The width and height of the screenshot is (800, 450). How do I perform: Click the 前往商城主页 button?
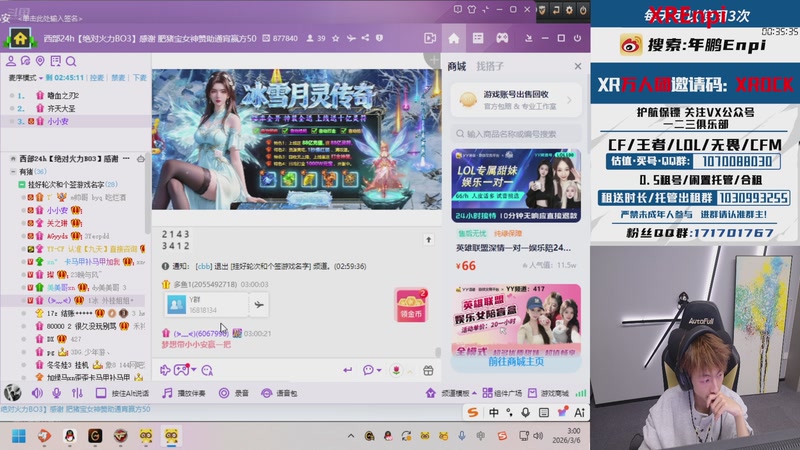(x=516, y=361)
